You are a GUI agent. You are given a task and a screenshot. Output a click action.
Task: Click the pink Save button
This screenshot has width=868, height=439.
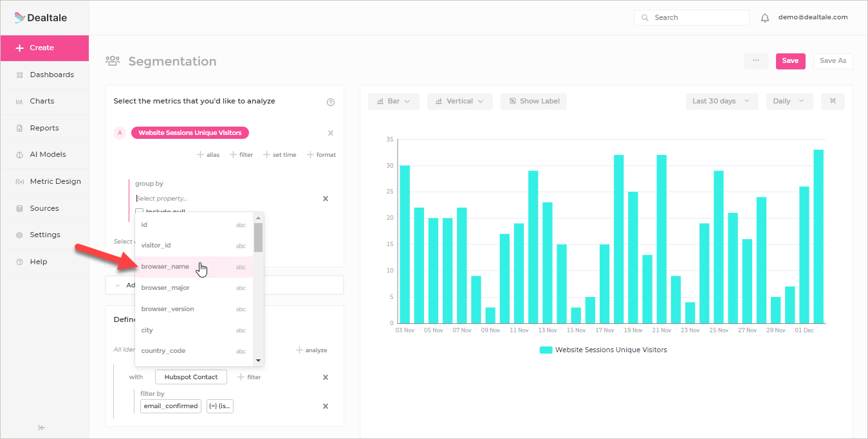pos(790,61)
